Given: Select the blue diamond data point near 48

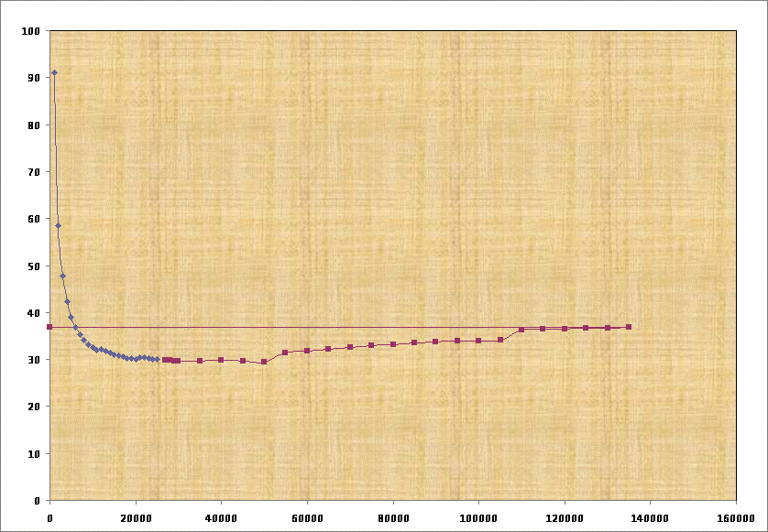Looking at the screenshot, I should (x=62, y=276).
